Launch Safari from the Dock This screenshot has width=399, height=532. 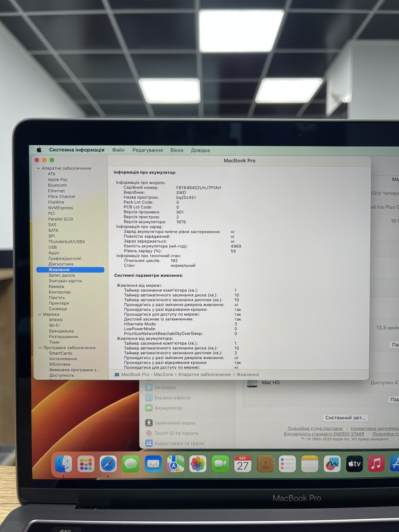pyautogui.click(x=108, y=463)
